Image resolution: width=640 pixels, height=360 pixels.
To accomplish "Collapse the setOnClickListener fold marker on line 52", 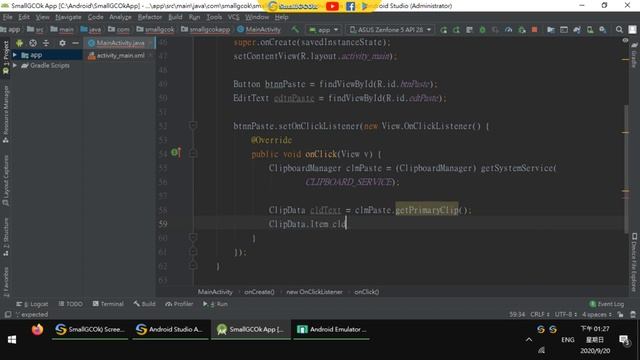I will tap(193, 125).
